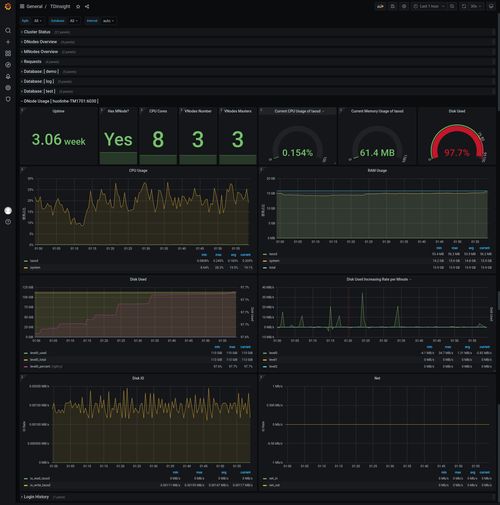
Task: Open Current Memory Usage of taosd title menu
Action: click(377, 111)
